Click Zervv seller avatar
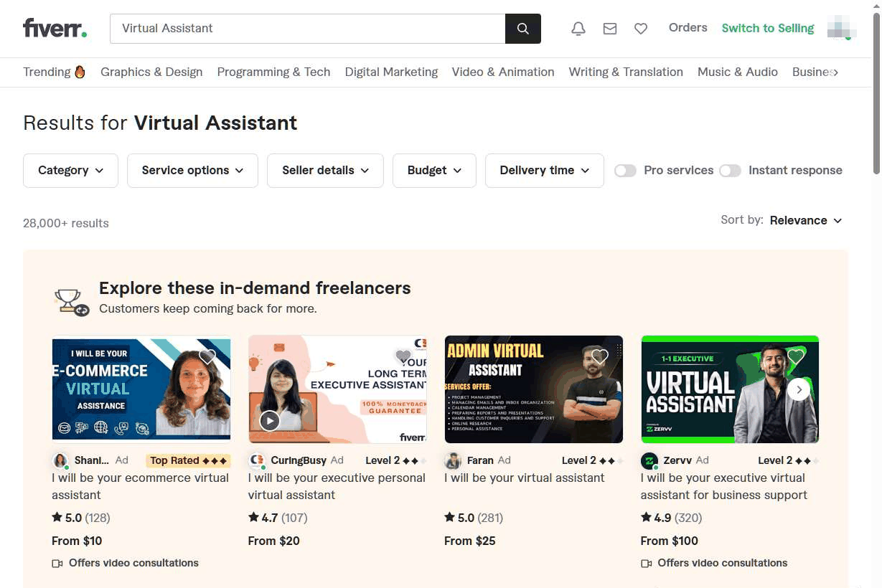The width and height of the screenshot is (882, 588). (x=649, y=460)
